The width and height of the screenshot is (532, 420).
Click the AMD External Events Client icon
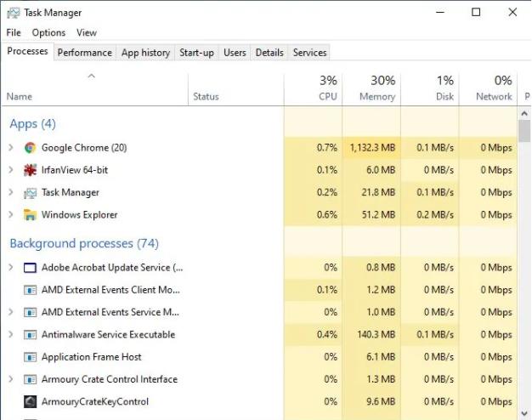coord(30,290)
